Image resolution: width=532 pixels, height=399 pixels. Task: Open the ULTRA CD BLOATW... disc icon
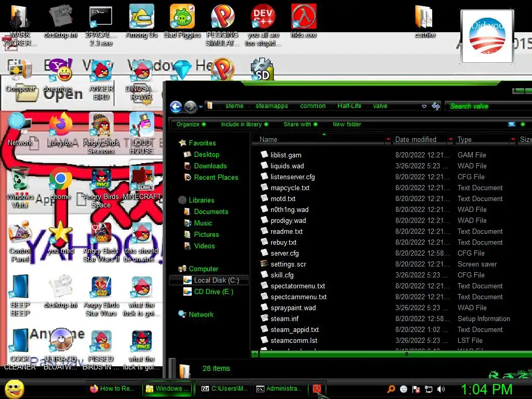(61, 350)
